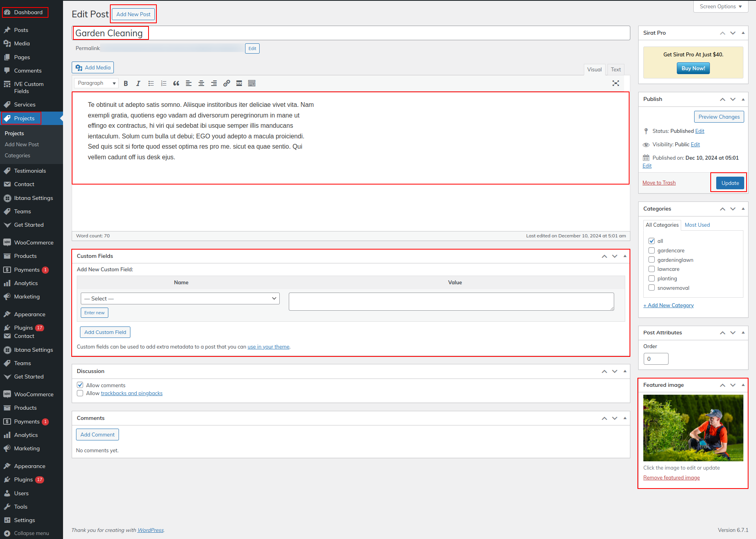Switch to the Text editor tab
The height and width of the screenshot is (539, 756).
(615, 69)
